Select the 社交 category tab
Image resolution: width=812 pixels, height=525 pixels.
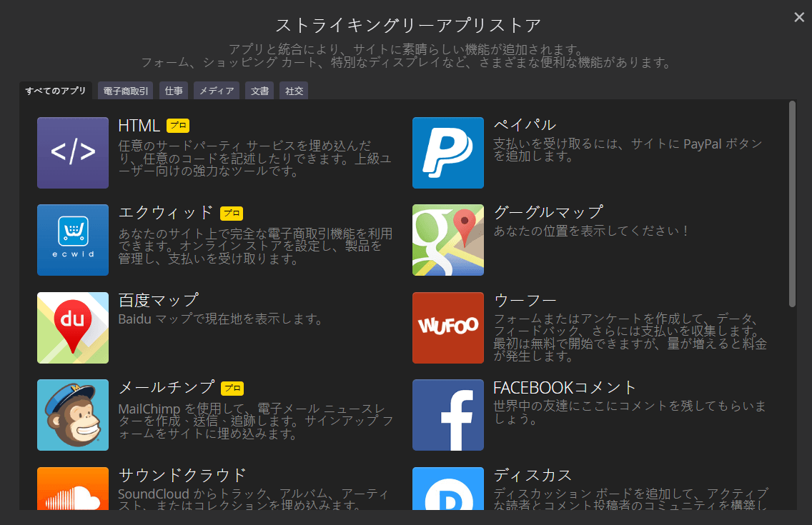(294, 91)
